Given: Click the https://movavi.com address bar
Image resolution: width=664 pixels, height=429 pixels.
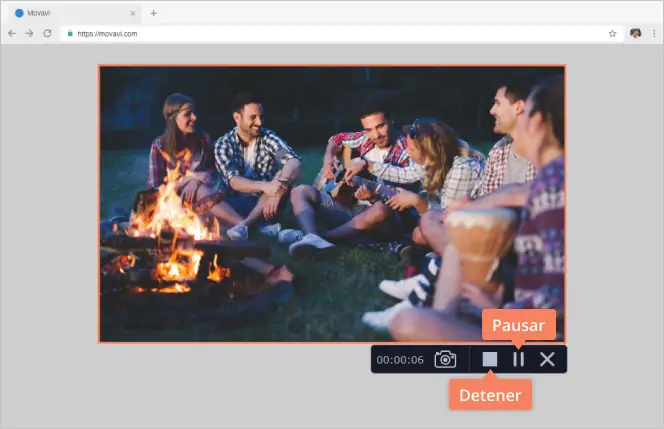Looking at the screenshot, I should point(341,33).
